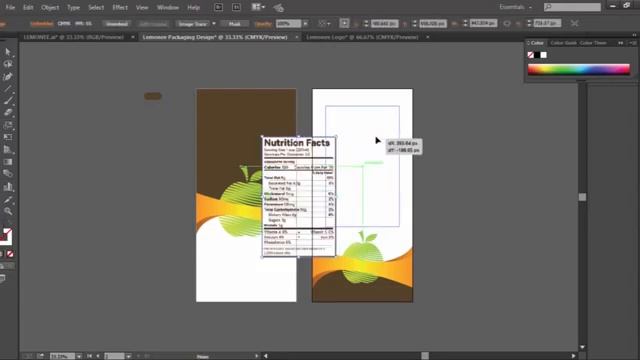This screenshot has width=640, height=360.
Task: Select the Pen tool
Action: [x=8, y=76]
